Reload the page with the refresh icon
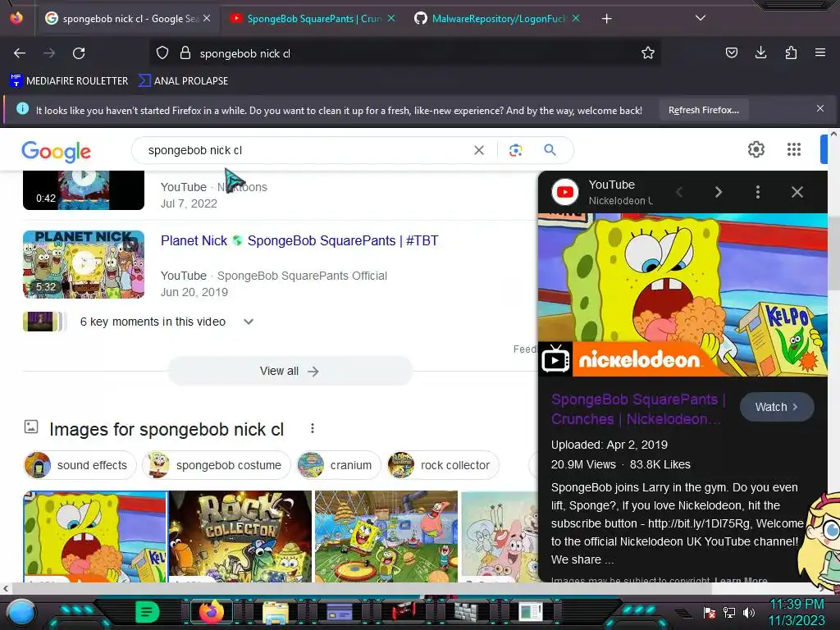 click(x=79, y=53)
